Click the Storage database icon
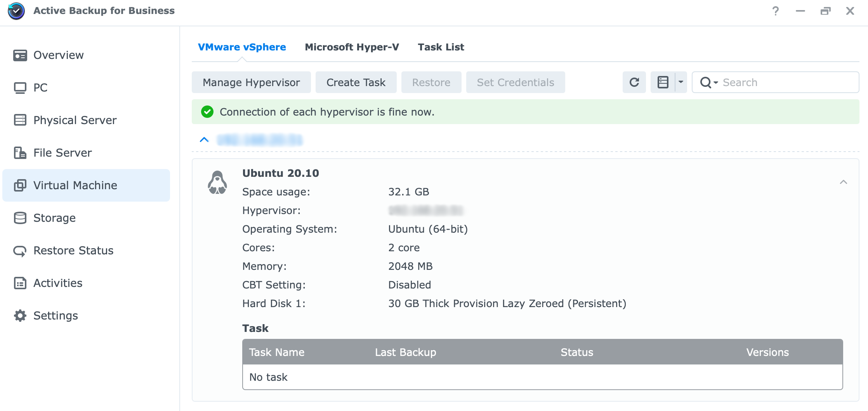 click(x=20, y=218)
